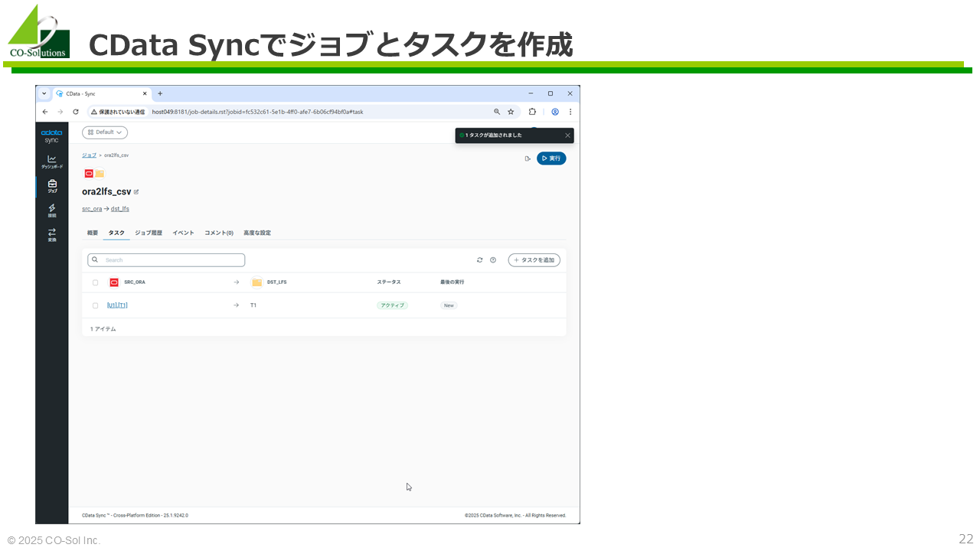Screen dimensions: 980x551
Task: Open a new browser tab
Action: tap(160, 93)
